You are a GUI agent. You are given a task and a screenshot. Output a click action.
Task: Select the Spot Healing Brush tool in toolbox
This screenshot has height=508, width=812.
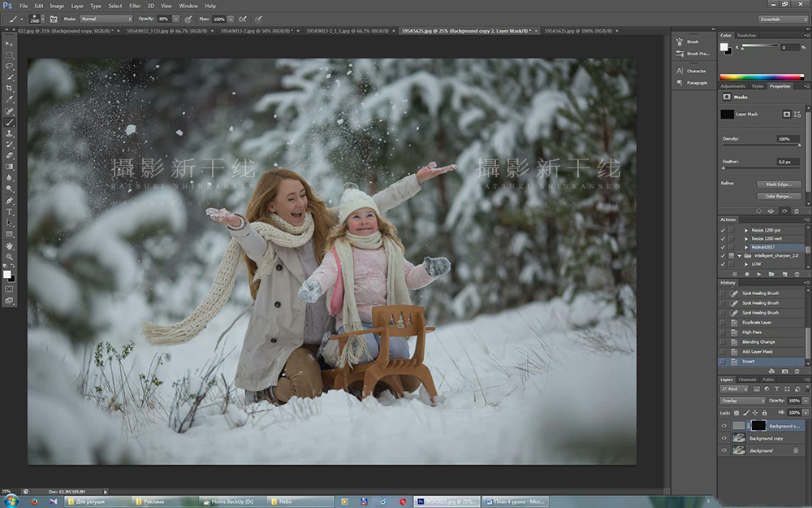(x=9, y=111)
